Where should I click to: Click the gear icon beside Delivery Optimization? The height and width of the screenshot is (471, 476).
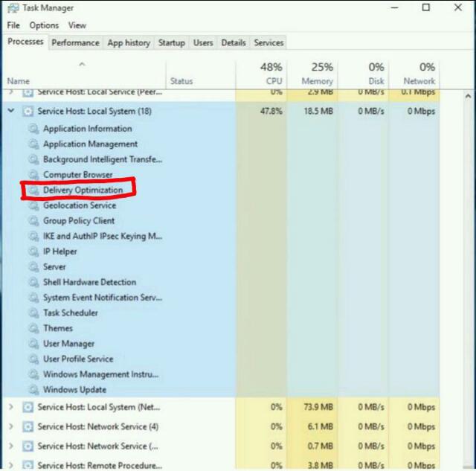[x=33, y=190]
